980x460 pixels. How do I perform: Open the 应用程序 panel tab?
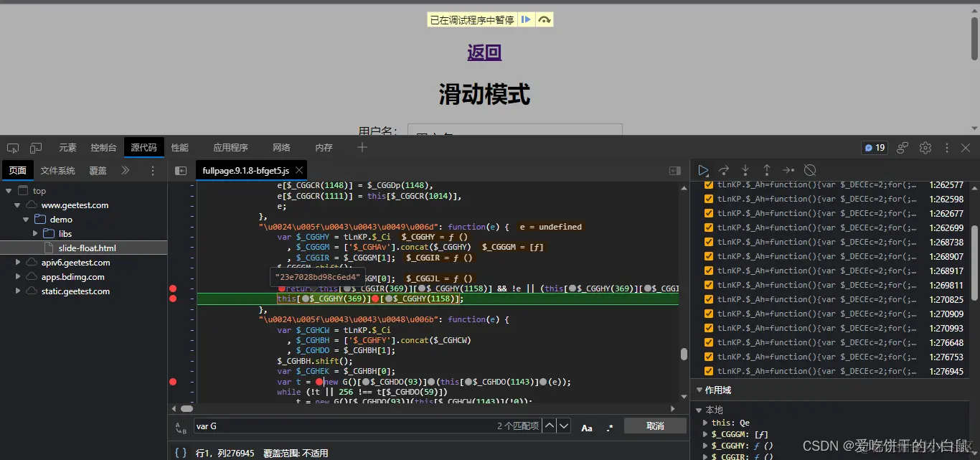click(230, 148)
